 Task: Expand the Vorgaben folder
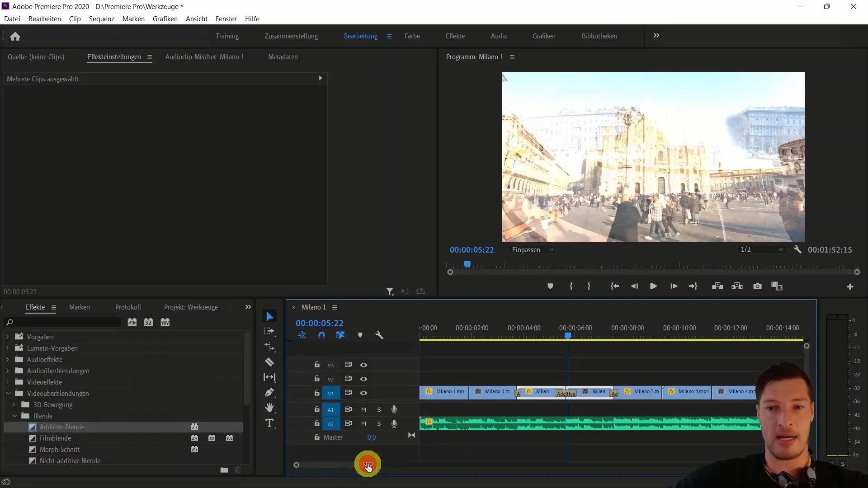coord(7,337)
